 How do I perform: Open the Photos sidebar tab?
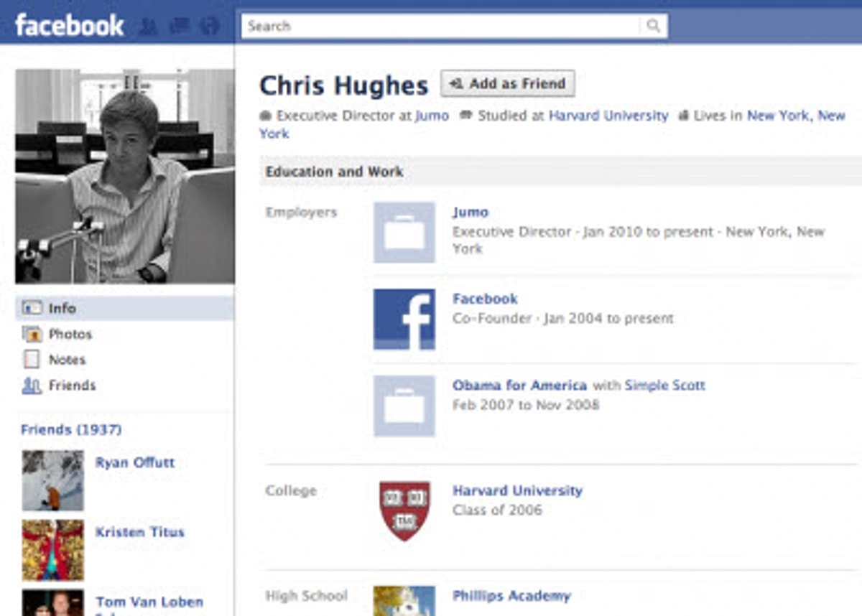[70, 334]
